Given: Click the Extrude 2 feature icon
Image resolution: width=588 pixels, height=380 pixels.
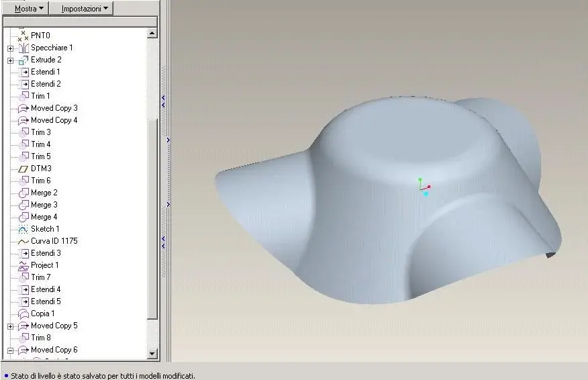Looking at the screenshot, I should (23, 60).
